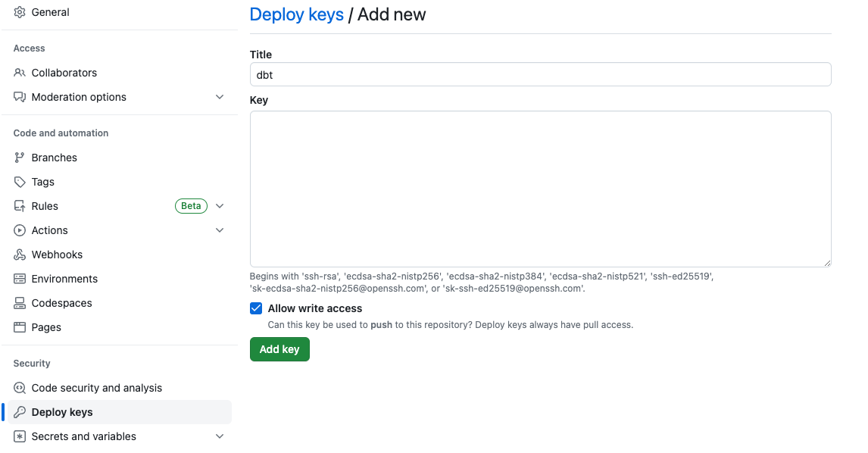
Task: Click the Tags tag icon
Action: point(20,182)
